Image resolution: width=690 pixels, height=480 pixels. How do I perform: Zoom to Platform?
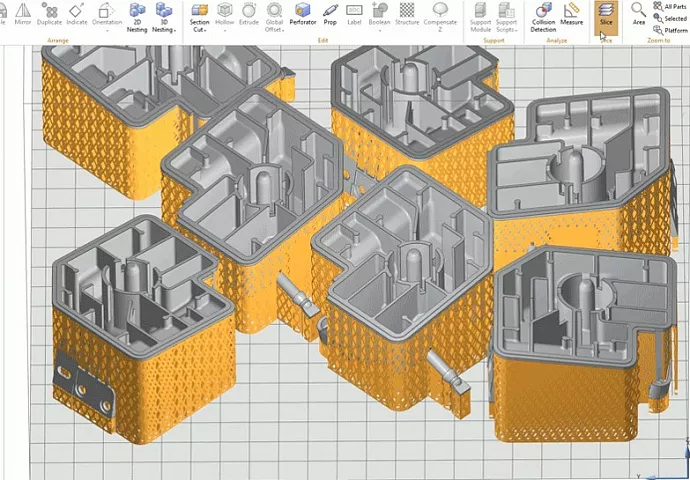(671, 30)
